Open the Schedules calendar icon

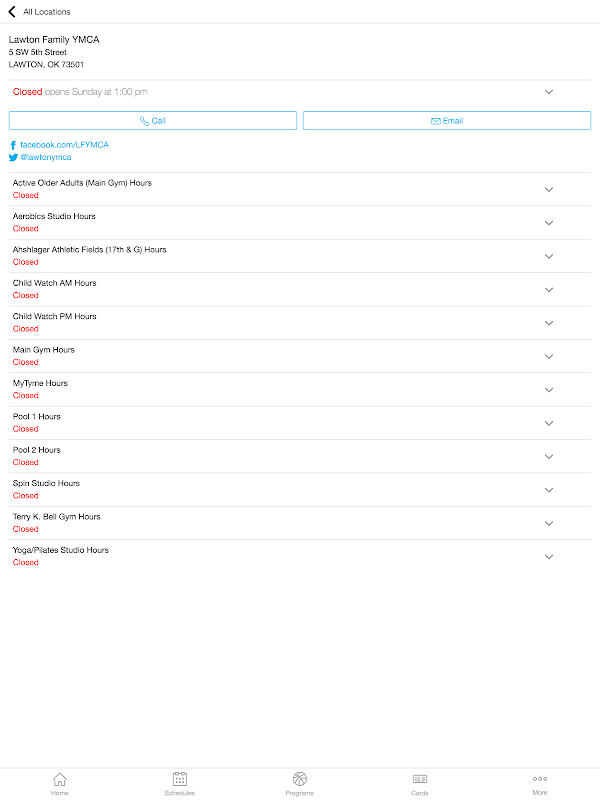pyautogui.click(x=180, y=779)
